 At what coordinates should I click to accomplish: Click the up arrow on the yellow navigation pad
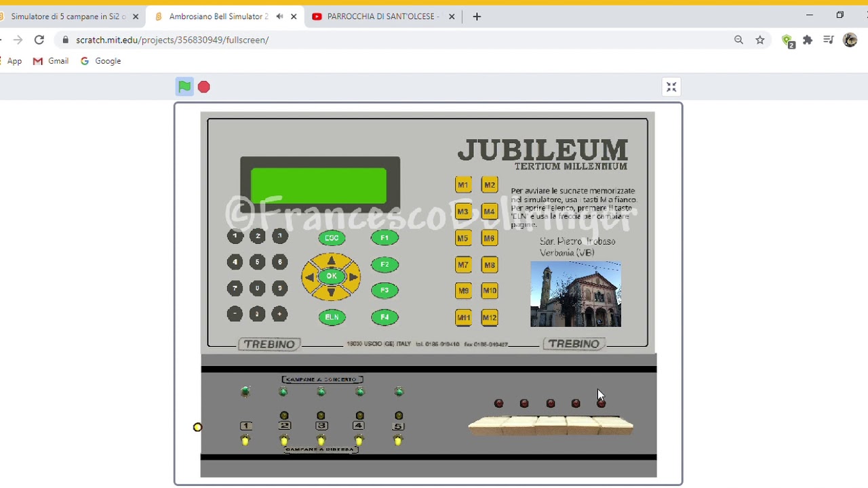click(x=331, y=260)
